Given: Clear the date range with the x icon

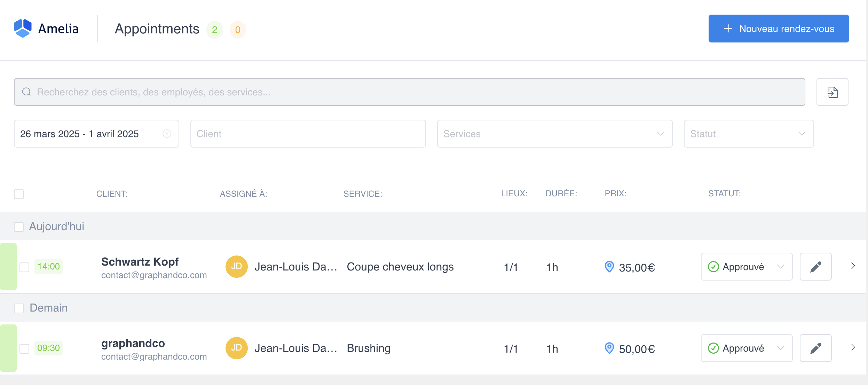Looking at the screenshot, I should point(167,134).
